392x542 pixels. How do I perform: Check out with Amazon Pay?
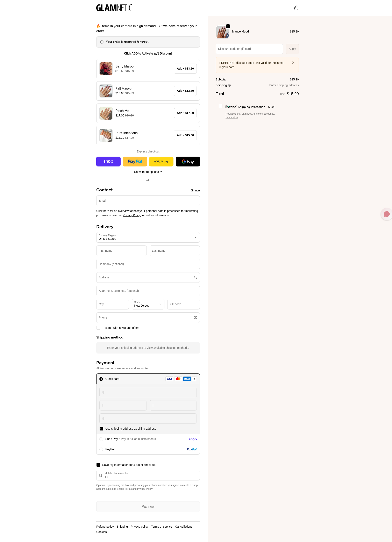(x=161, y=162)
